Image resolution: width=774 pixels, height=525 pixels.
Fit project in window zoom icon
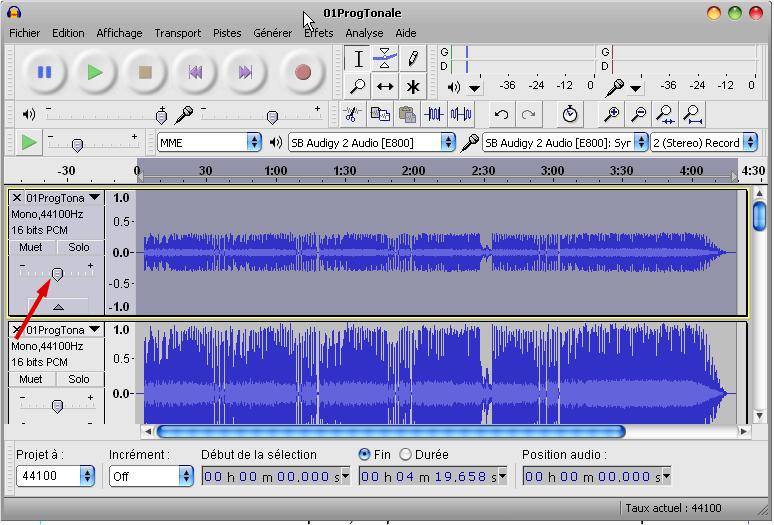coord(693,114)
